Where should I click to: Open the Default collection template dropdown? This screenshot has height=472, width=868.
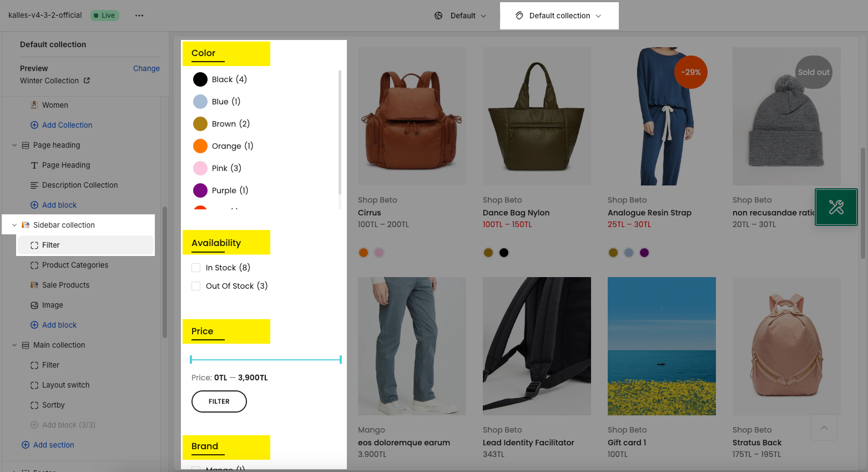[559, 16]
